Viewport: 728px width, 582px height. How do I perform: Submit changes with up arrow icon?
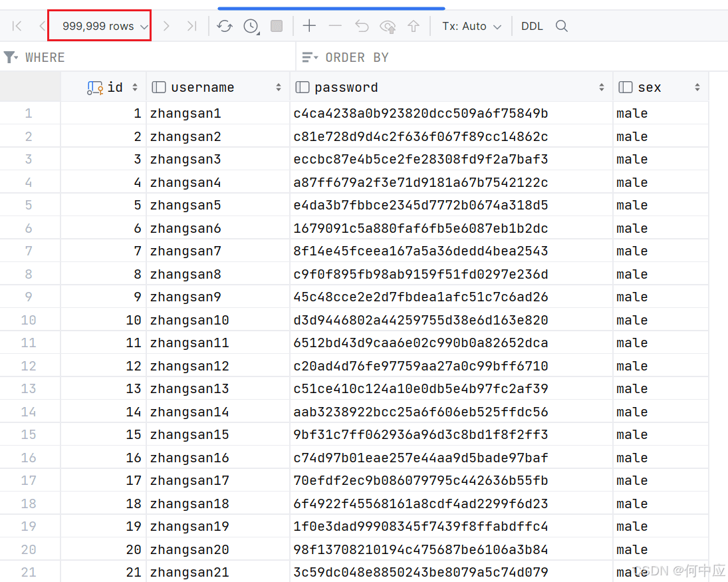[x=414, y=26]
